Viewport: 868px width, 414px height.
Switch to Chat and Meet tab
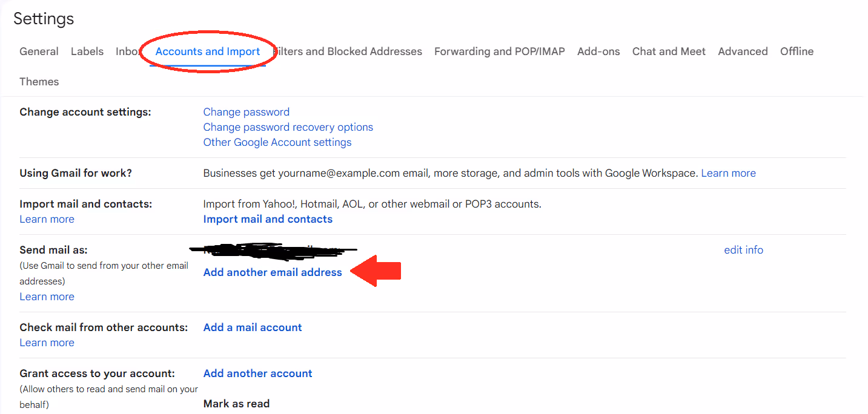669,51
